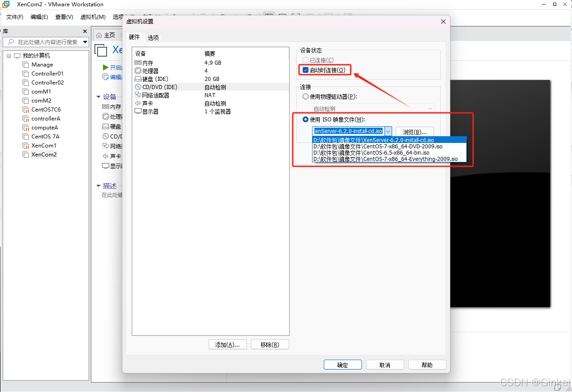This screenshot has height=392, width=572.
Task: Select the comM1 VM icon in library
Action: tap(26, 92)
